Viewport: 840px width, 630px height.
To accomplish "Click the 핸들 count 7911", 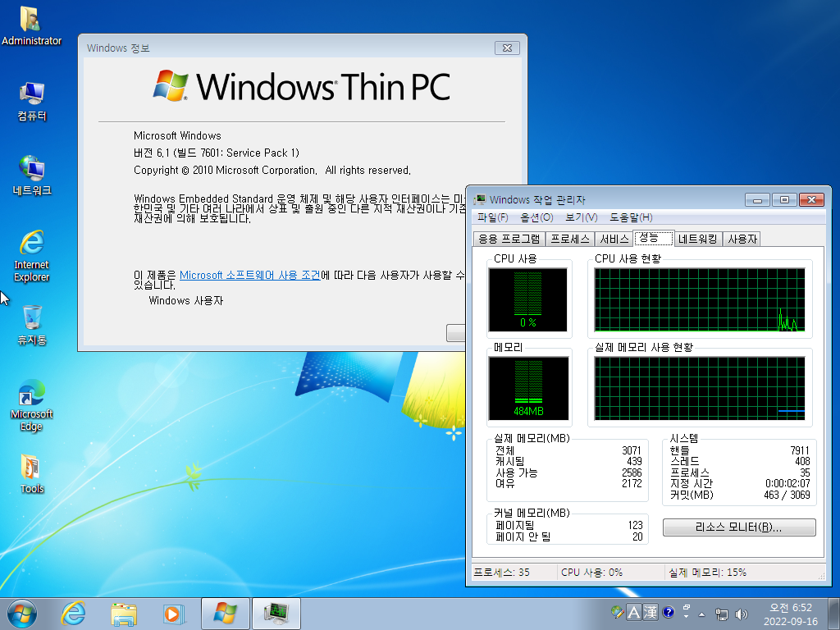I will [800, 450].
